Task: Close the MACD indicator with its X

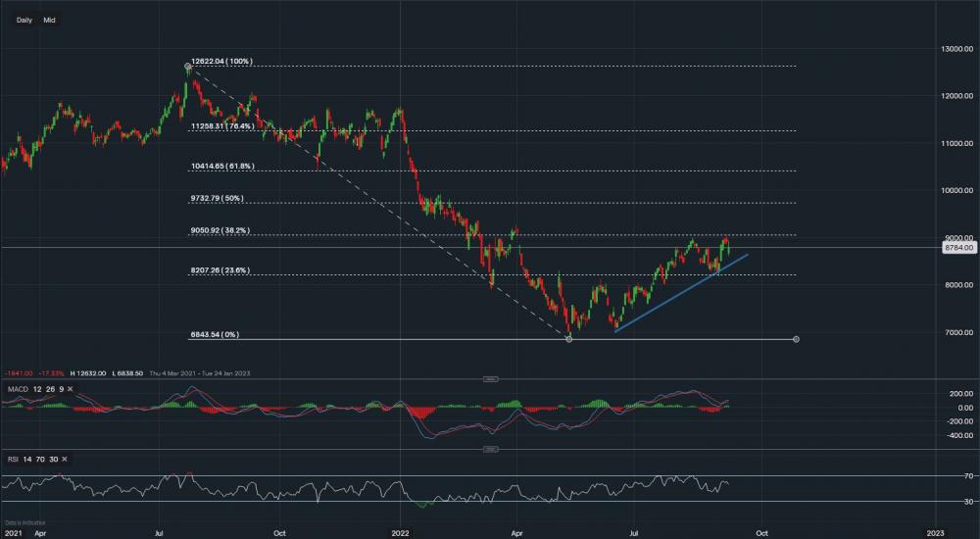Action: point(70,389)
